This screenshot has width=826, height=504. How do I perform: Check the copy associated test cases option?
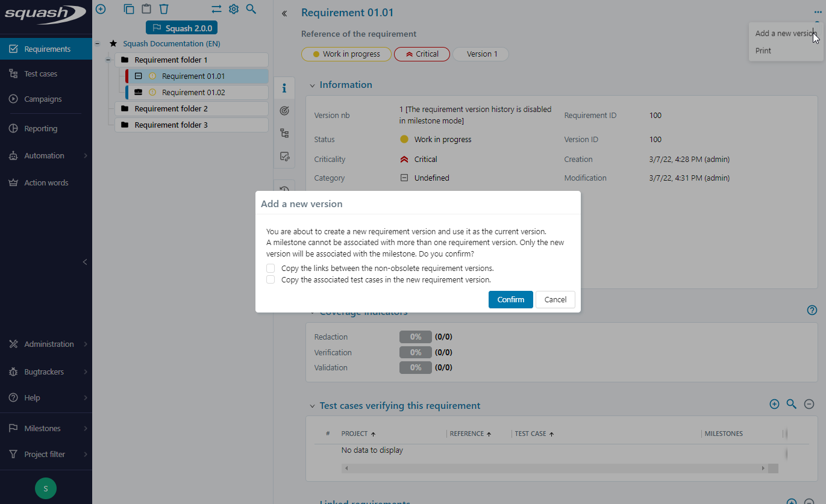click(x=271, y=279)
